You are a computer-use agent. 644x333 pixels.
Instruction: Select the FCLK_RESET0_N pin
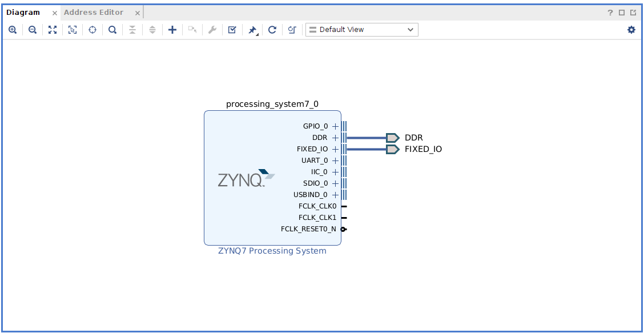344,230
